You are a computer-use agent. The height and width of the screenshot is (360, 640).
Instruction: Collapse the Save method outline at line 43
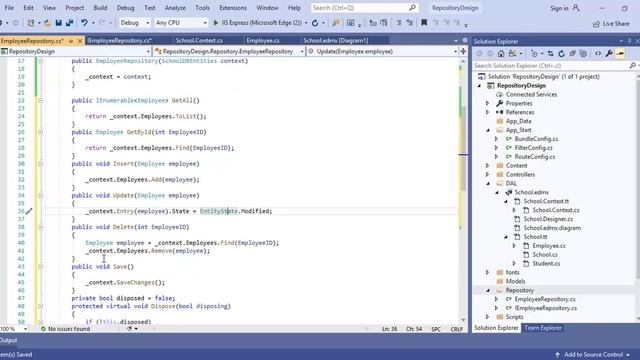40,267
